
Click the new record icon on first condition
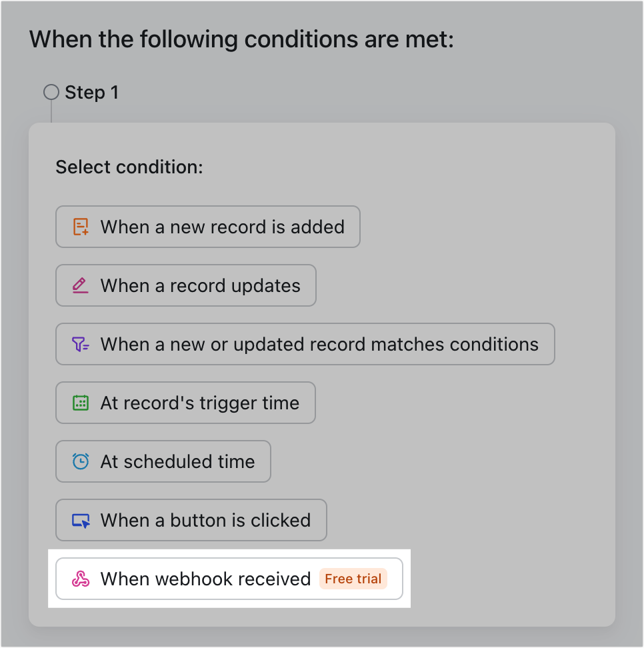pyautogui.click(x=80, y=227)
